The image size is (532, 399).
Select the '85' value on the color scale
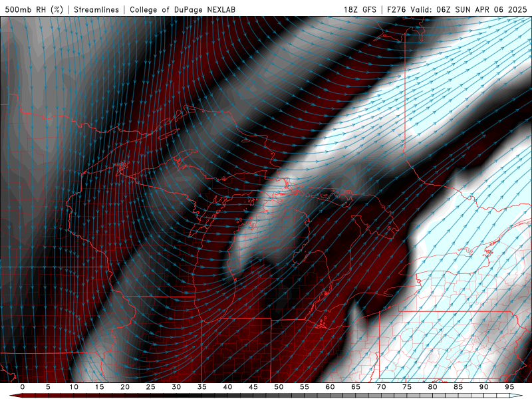pyautogui.click(x=458, y=387)
